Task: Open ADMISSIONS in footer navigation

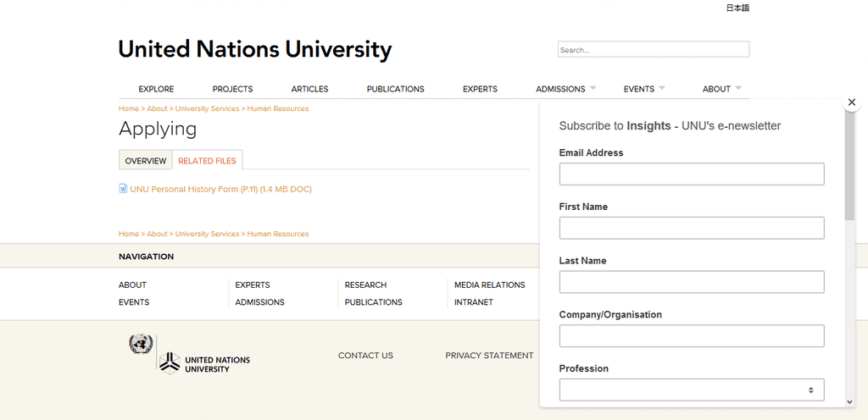Action: point(259,302)
